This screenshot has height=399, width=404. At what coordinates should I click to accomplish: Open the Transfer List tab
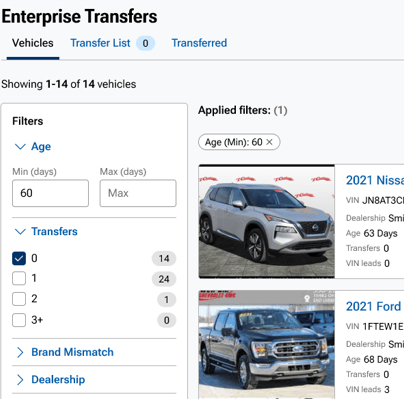point(100,43)
